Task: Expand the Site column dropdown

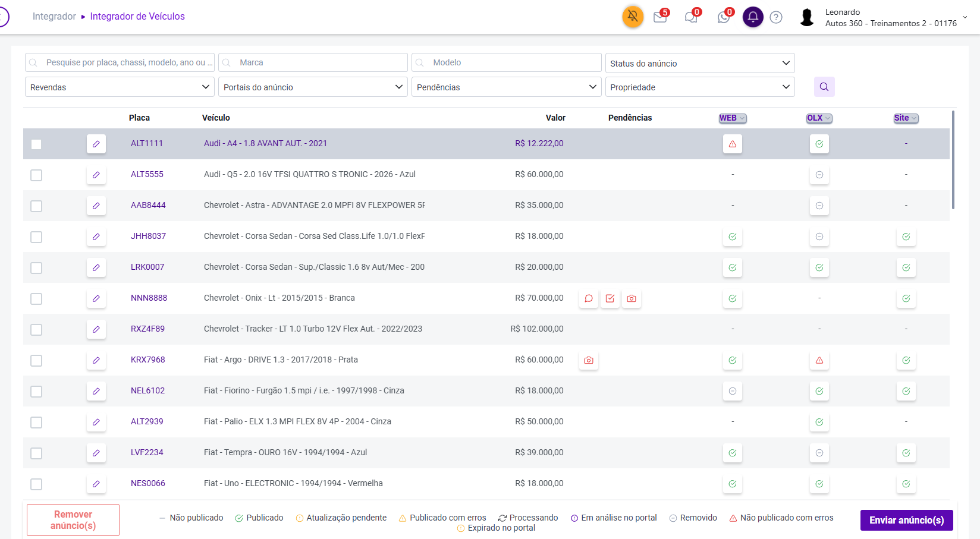Action: pos(906,118)
